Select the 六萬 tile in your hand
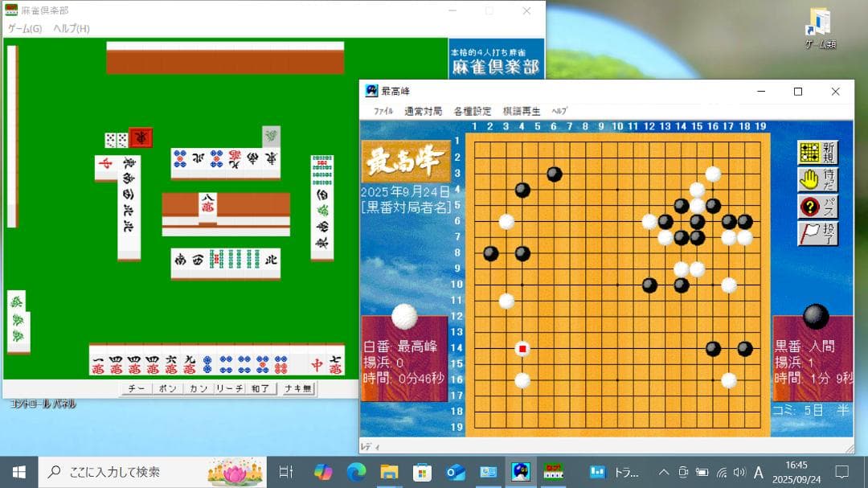 point(171,360)
